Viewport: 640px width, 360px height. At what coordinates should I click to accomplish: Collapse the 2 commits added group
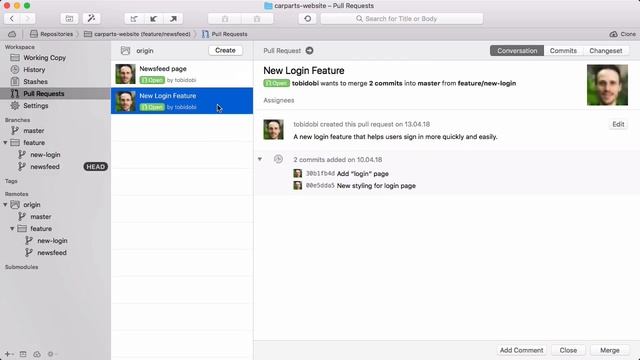260,159
